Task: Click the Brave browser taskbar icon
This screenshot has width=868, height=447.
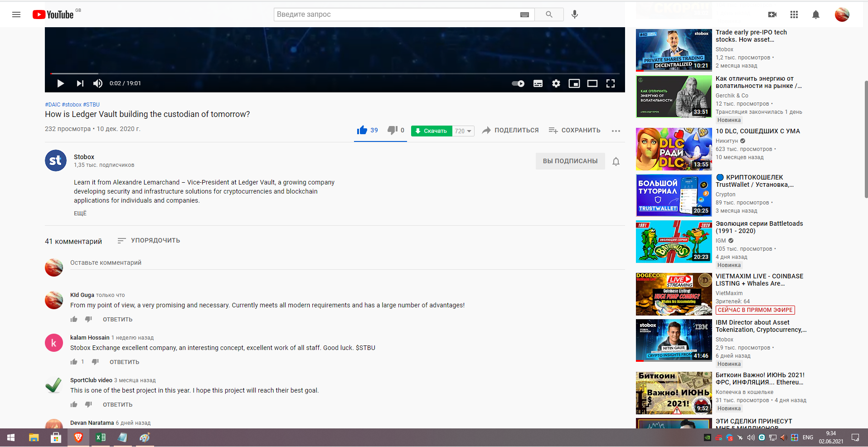Action: pyautogui.click(x=78, y=437)
